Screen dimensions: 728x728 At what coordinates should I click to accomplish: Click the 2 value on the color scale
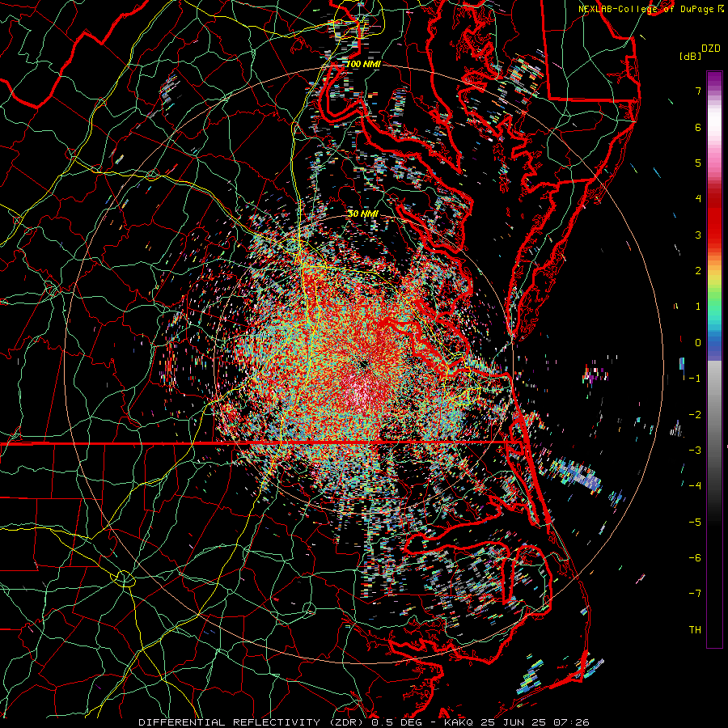tap(698, 271)
